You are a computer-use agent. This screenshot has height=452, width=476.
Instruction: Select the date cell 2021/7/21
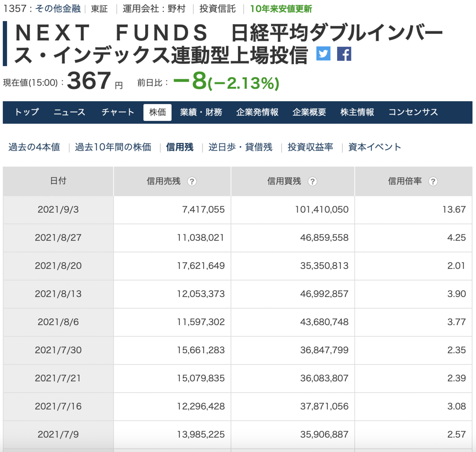(x=58, y=379)
